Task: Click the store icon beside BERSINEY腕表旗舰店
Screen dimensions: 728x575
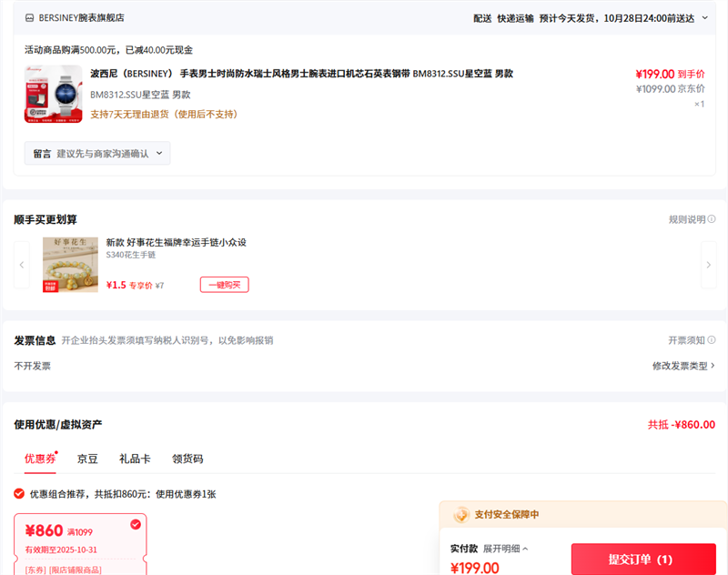Action: point(30,17)
